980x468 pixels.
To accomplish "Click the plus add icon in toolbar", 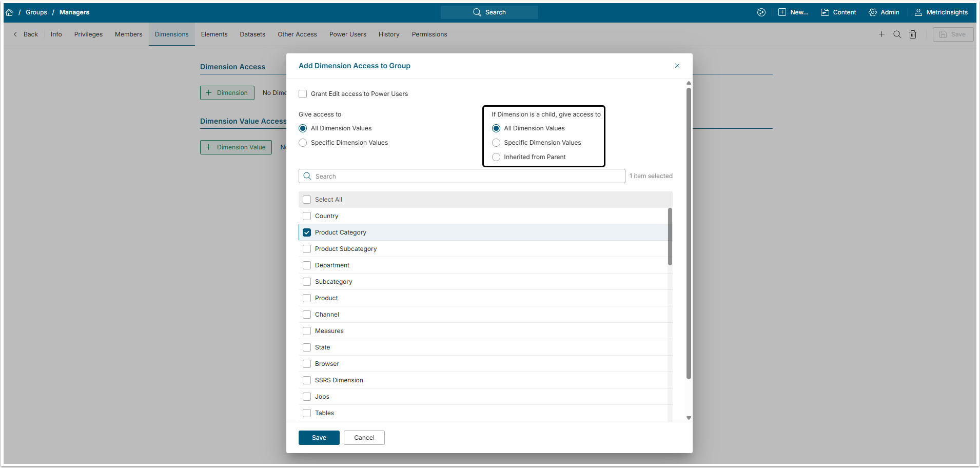I will coord(881,34).
